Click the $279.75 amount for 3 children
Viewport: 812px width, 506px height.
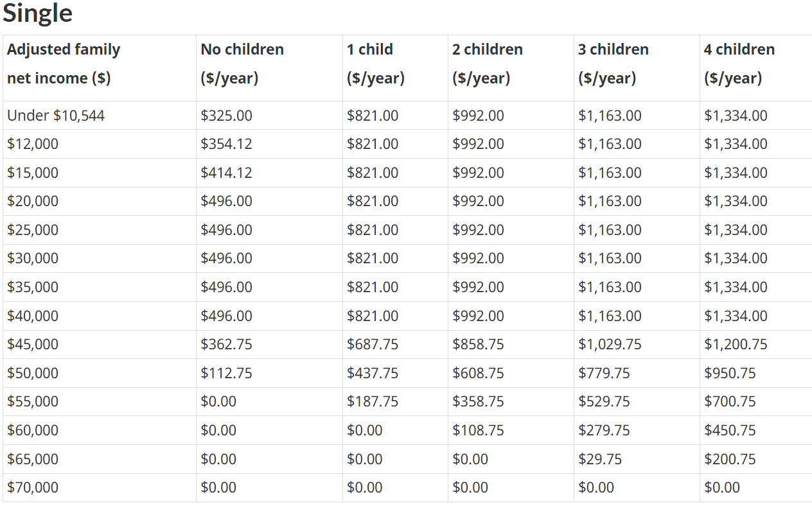[604, 430]
